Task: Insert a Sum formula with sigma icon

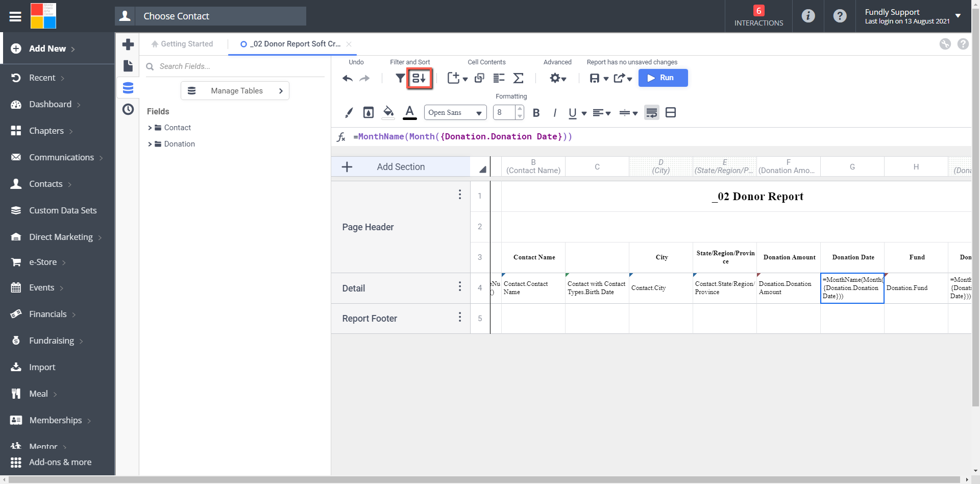Action: pyautogui.click(x=518, y=78)
